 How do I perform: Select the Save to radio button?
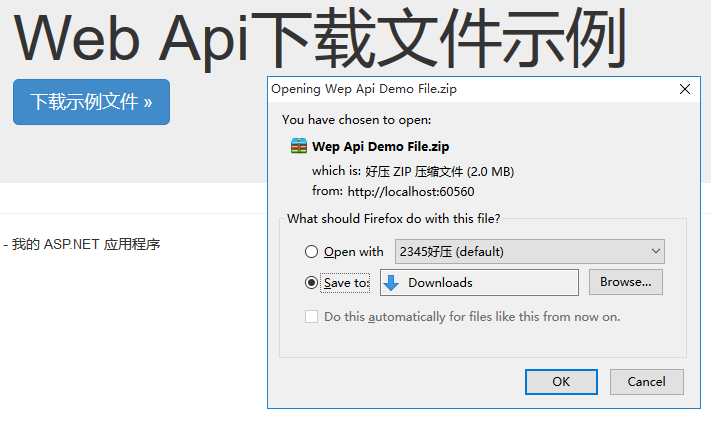(311, 283)
